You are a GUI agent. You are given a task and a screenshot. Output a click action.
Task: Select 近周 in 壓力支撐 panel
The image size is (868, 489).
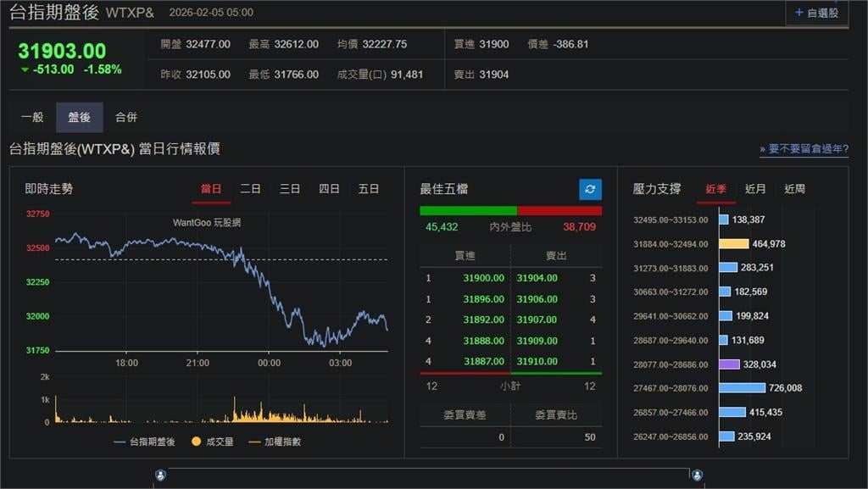[794, 189]
